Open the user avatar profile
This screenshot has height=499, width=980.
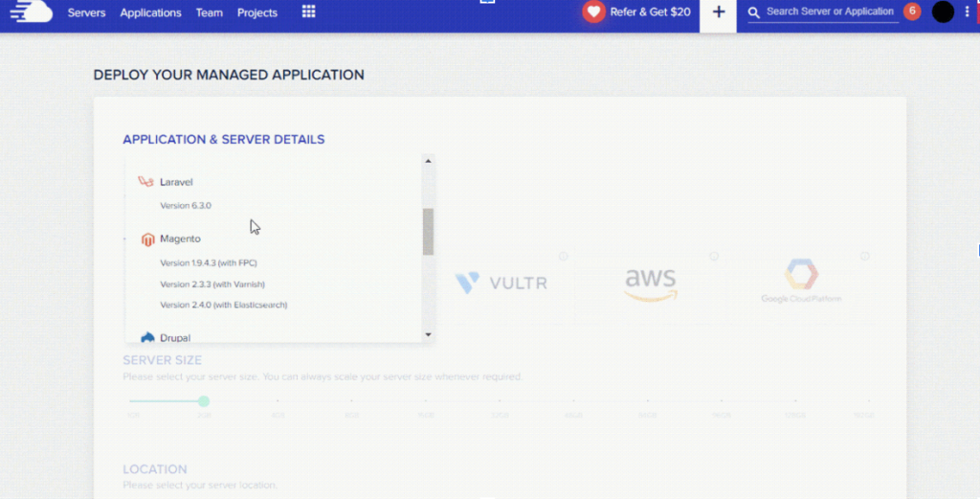coord(943,11)
